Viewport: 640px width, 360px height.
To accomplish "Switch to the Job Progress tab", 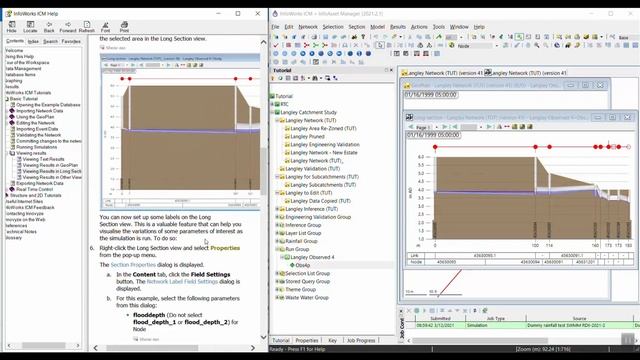I will click(x=361, y=340).
